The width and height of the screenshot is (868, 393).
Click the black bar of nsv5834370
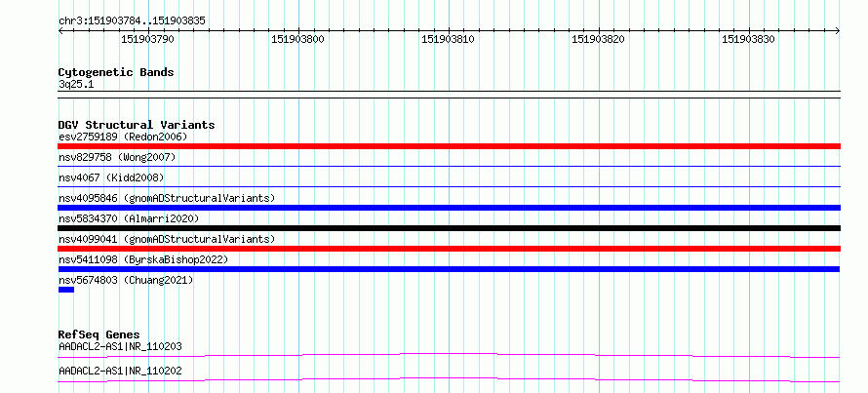(x=449, y=228)
